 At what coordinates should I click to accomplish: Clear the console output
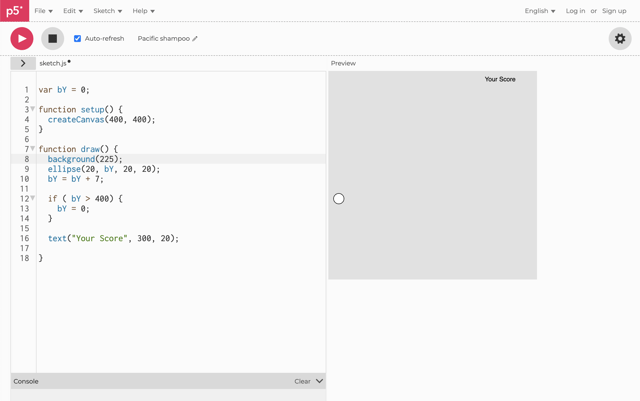click(302, 381)
